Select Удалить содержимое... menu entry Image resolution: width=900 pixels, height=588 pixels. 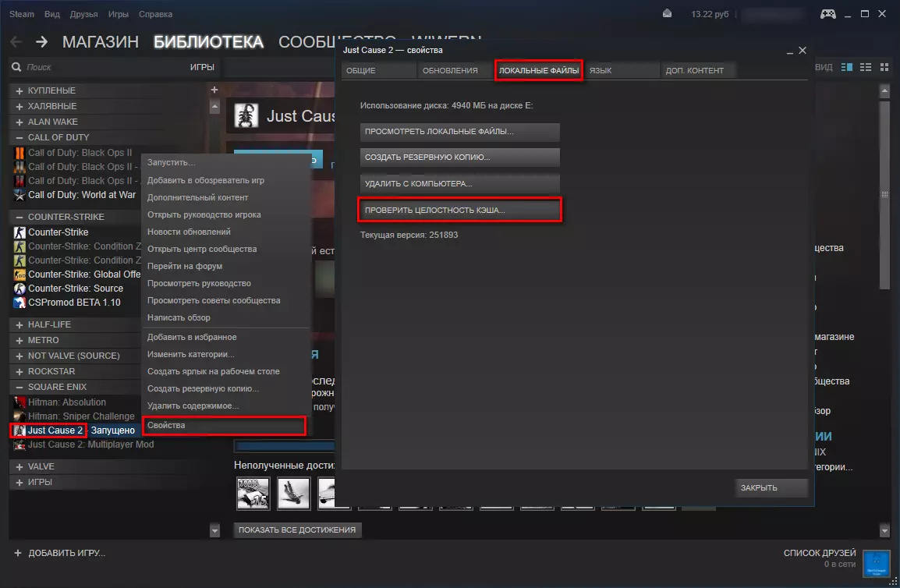(225, 406)
